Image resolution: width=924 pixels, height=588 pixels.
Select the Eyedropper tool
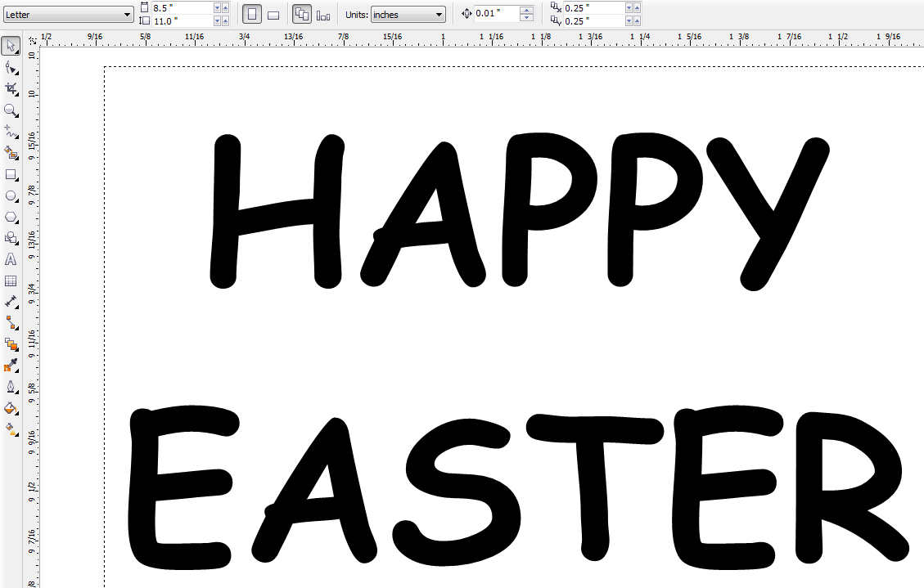(x=11, y=366)
